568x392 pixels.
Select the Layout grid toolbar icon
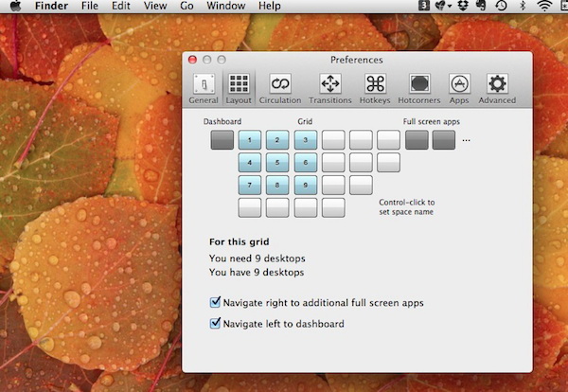tap(239, 89)
